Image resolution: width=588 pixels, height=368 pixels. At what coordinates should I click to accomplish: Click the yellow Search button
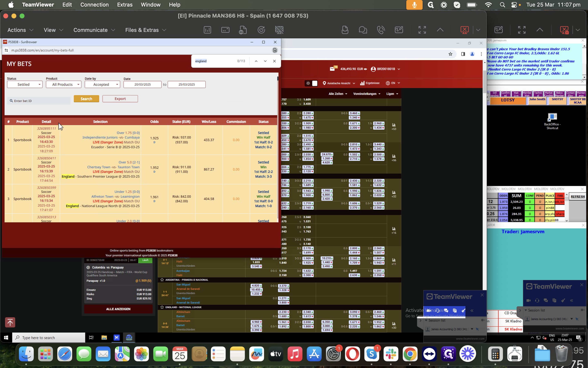coord(87,99)
